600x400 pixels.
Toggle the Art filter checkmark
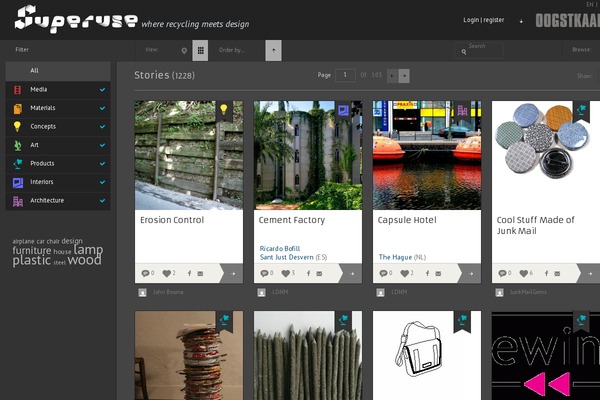click(102, 145)
